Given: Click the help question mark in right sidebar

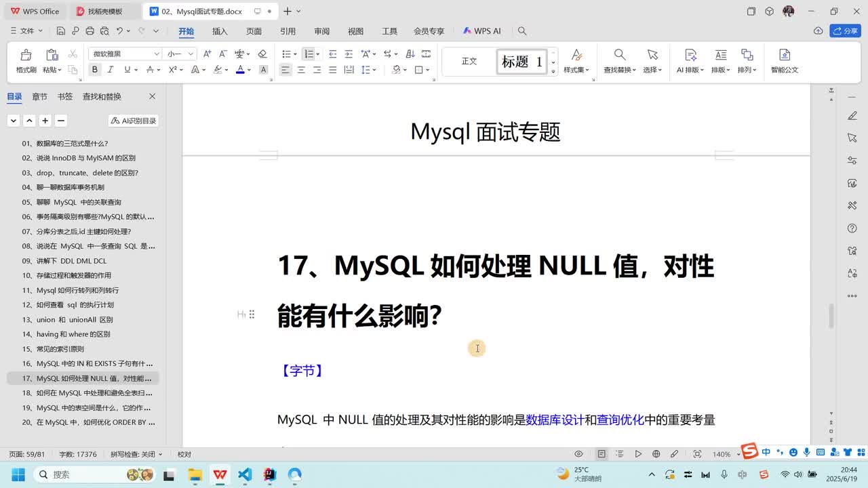Looking at the screenshot, I should (x=852, y=228).
